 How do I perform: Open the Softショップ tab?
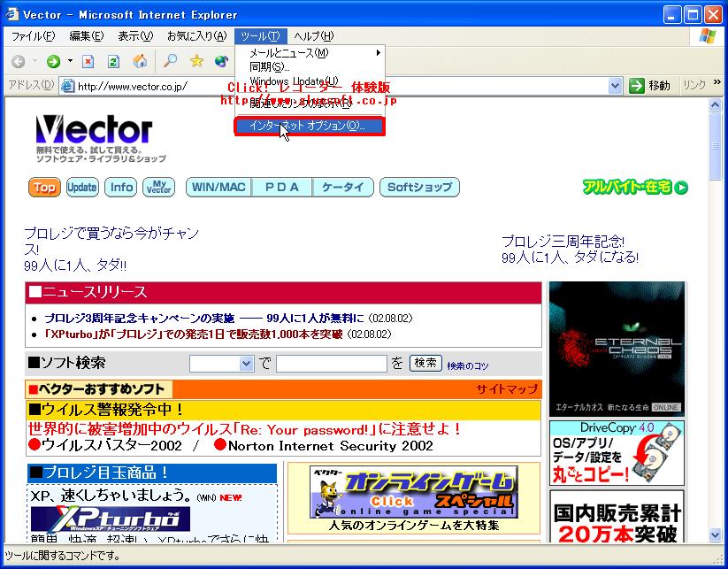(419, 188)
